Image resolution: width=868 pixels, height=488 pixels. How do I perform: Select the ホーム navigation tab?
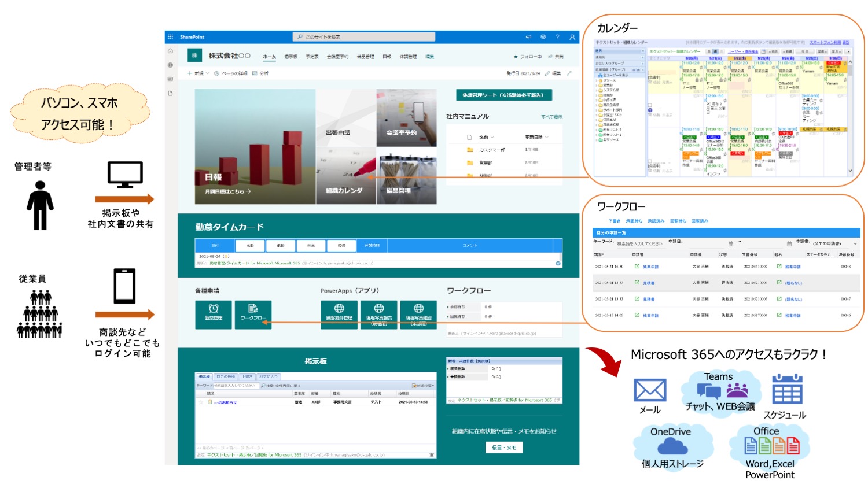(x=269, y=57)
